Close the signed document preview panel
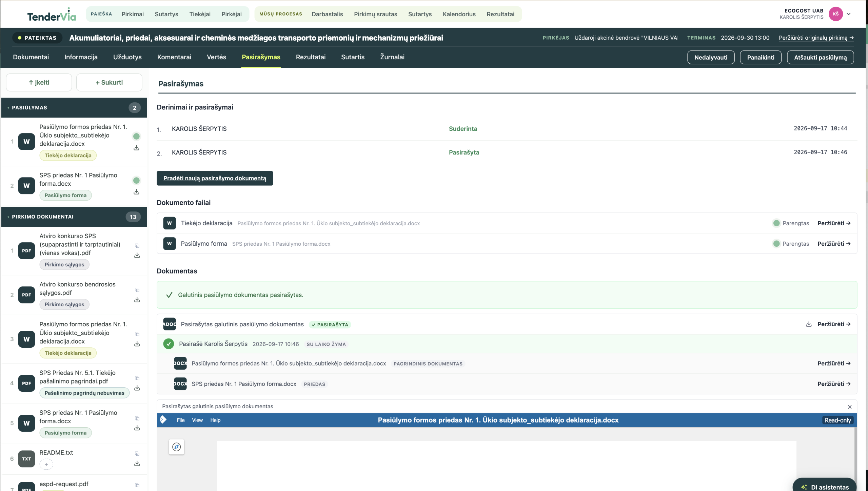 pos(849,407)
